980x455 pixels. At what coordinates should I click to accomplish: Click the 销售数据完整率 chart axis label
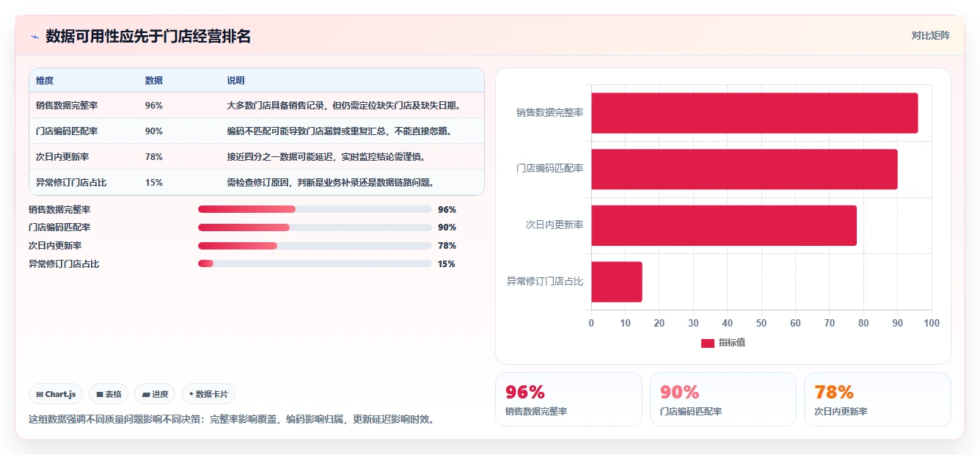[550, 113]
